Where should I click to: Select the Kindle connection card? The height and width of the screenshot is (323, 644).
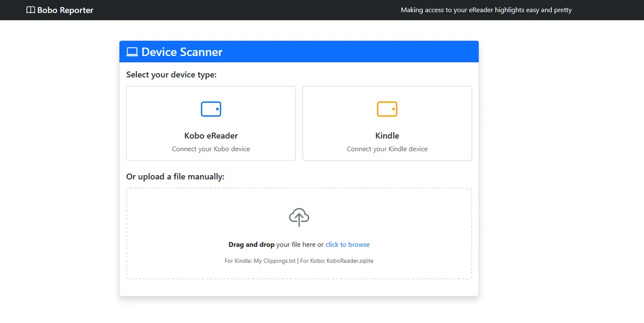coord(387,123)
